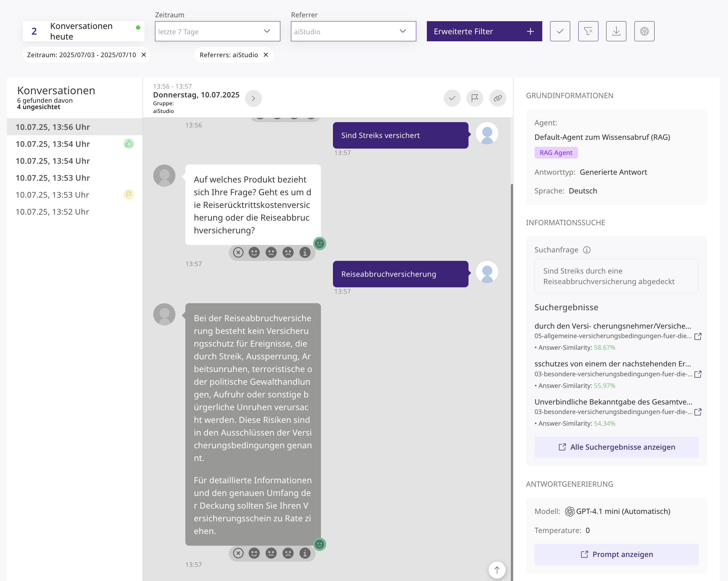Click plus icon on Erweiterte Filter
The image size is (728, 581).
530,31
